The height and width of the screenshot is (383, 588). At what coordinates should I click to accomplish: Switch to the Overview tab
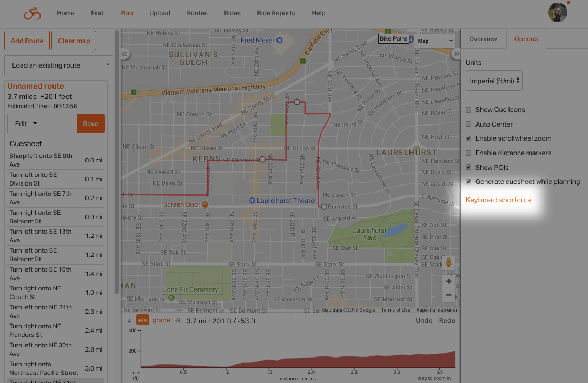point(483,38)
